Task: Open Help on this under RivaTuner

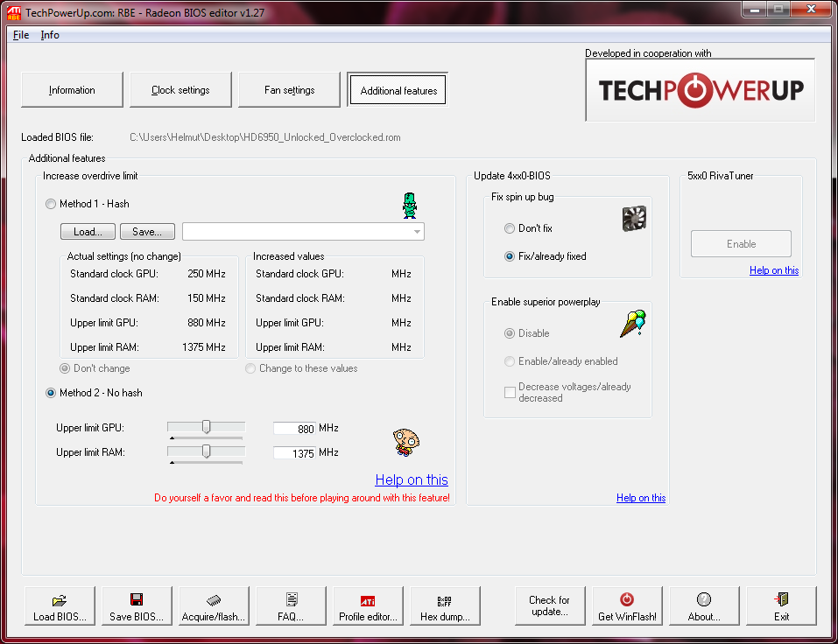Action: click(x=774, y=270)
